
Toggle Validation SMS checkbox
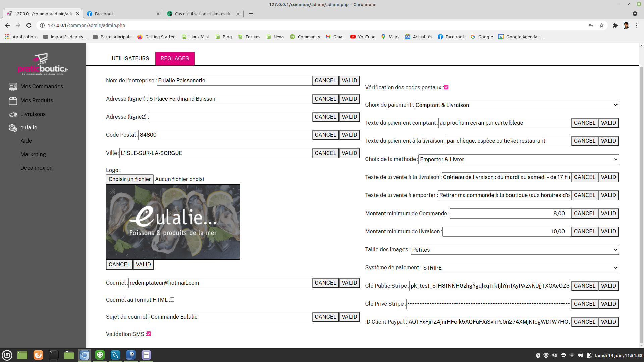point(149,334)
